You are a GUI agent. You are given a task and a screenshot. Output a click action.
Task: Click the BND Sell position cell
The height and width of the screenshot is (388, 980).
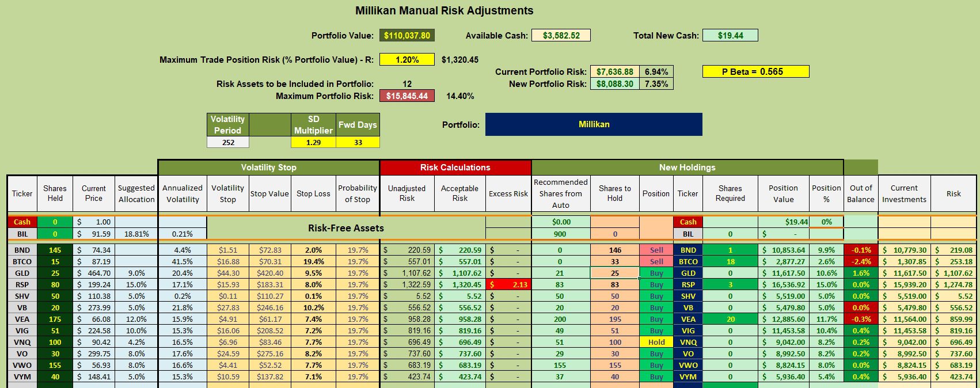coord(656,250)
